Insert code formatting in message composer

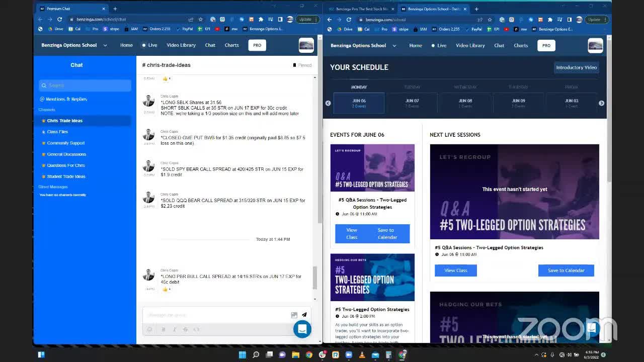tap(196, 329)
